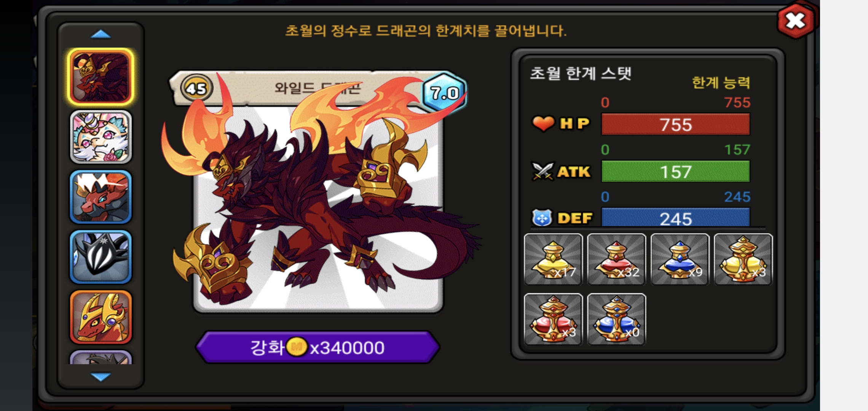Choose the white fluffy dragon portrait
Viewport: 868px width, 411px height.
point(101,137)
